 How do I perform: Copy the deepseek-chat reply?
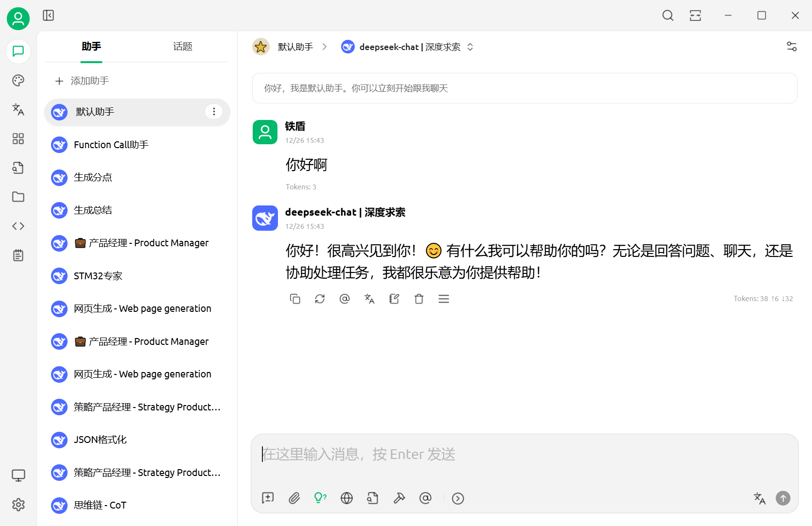(x=295, y=299)
